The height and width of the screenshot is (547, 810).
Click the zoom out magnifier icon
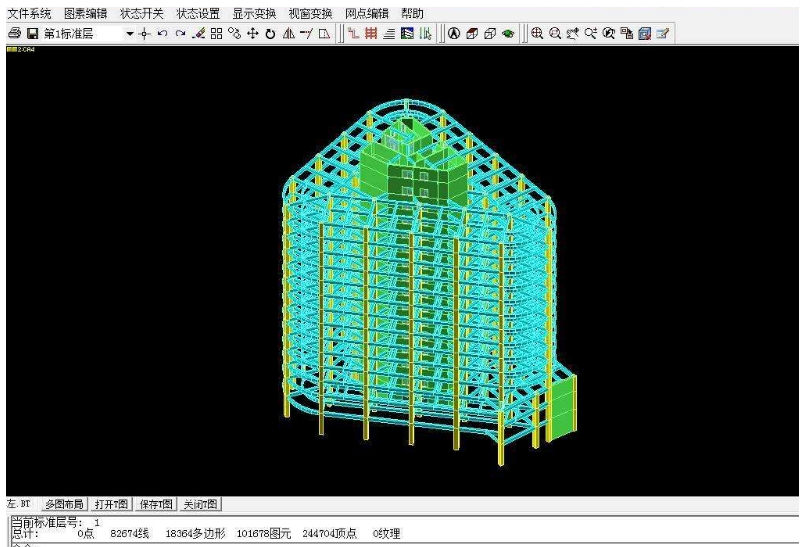[x=555, y=33]
